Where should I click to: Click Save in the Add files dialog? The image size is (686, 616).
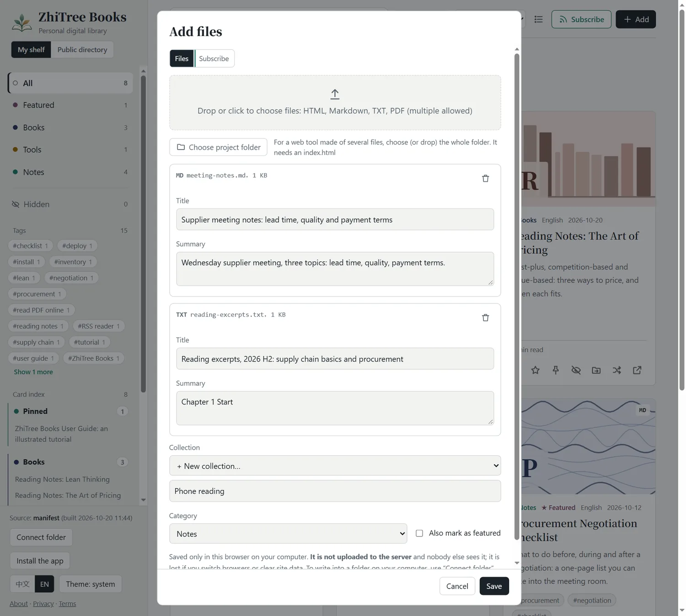494,586
